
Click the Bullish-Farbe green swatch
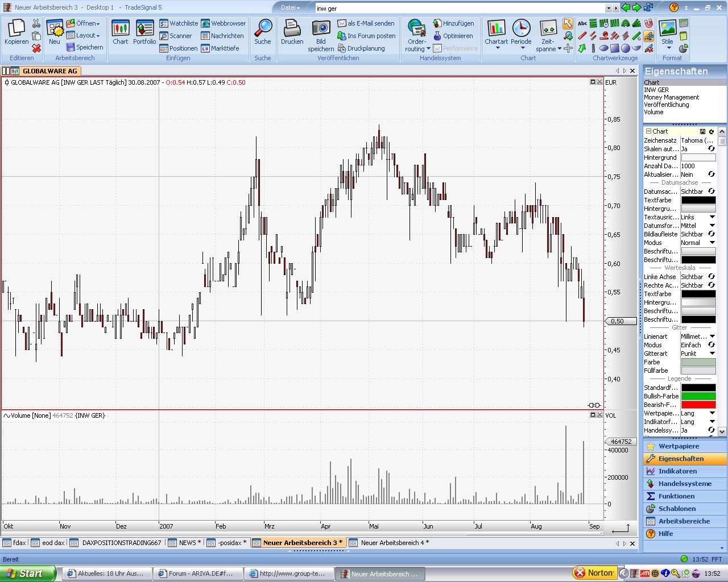(698, 396)
